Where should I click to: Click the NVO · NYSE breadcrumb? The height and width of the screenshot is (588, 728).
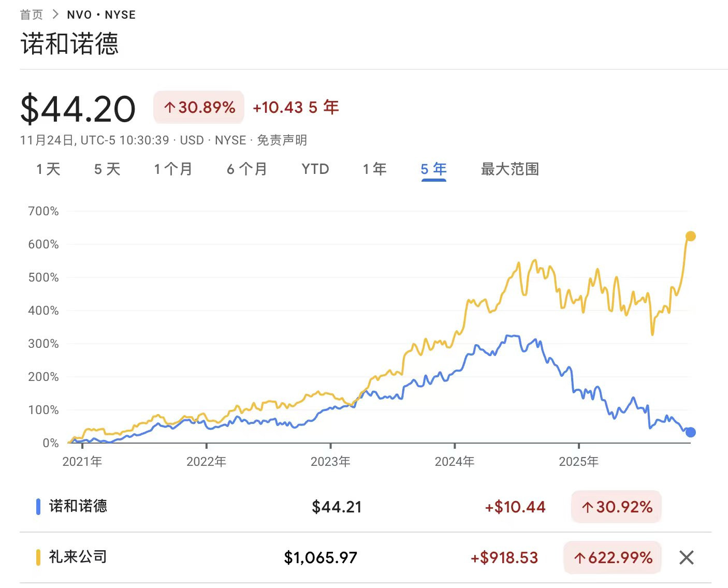pos(101,14)
